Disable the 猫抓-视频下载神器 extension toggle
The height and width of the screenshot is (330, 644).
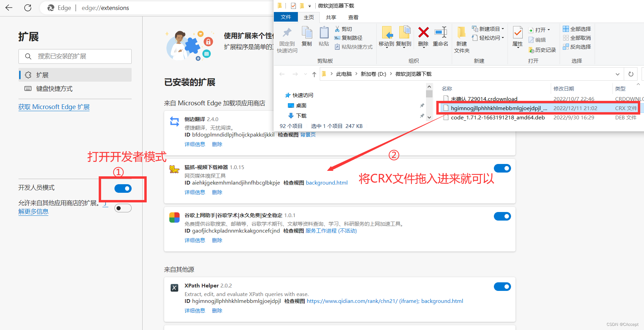point(502,168)
